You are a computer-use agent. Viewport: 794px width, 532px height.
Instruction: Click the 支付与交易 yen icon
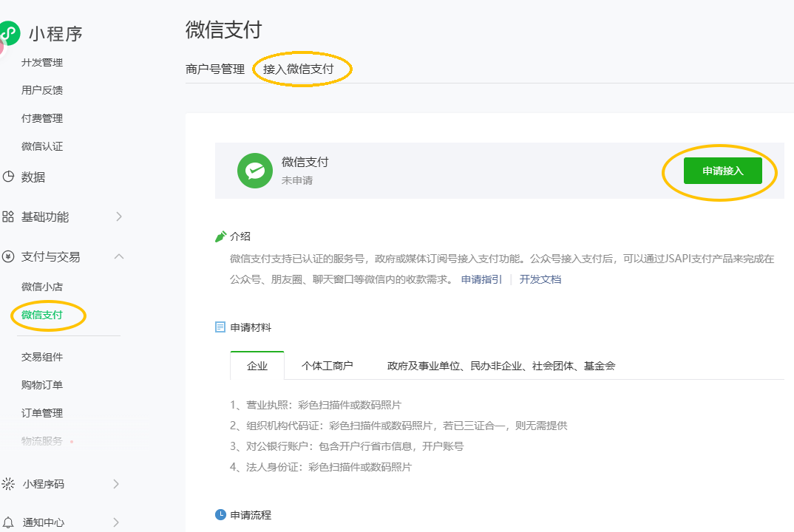8,256
